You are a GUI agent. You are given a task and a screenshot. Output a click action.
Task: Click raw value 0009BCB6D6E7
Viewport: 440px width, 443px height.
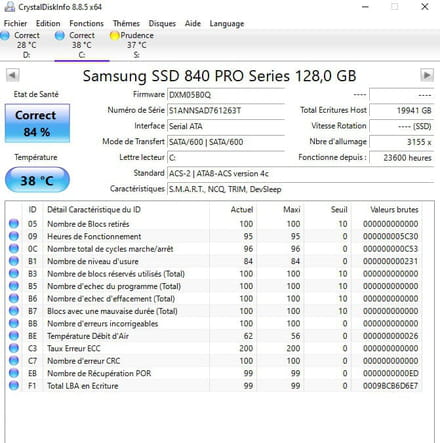(390, 386)
